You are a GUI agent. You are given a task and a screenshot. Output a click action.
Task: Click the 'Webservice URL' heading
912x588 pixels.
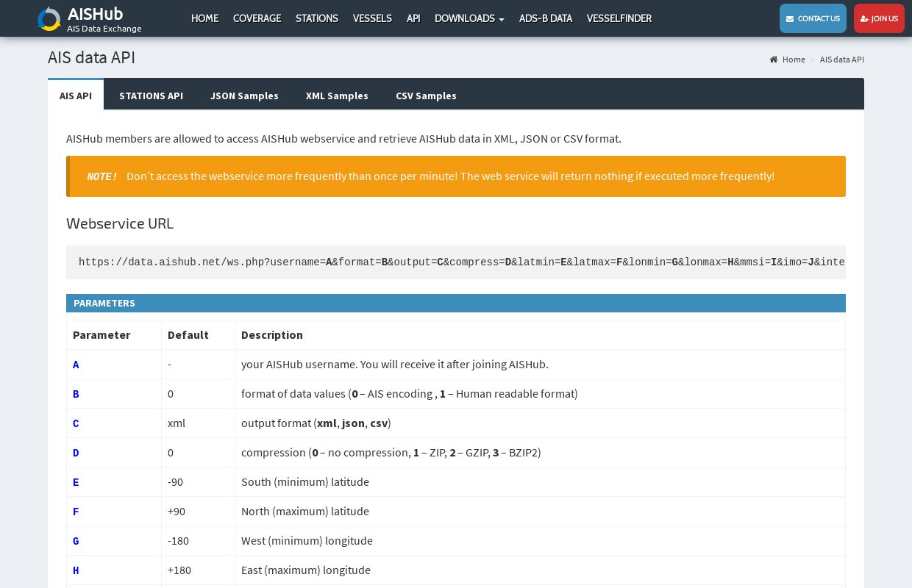tap(120, 223)
